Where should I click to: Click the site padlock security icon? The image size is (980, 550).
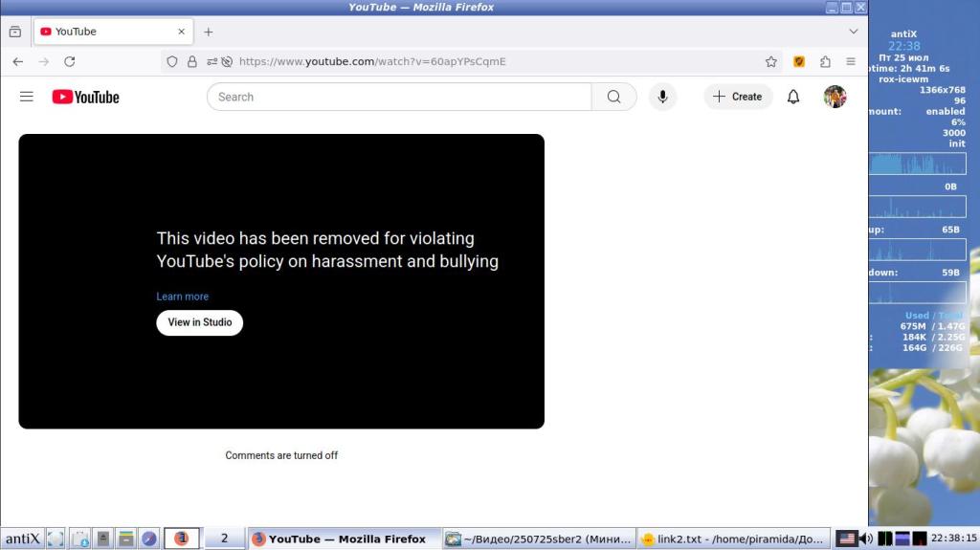192,61
